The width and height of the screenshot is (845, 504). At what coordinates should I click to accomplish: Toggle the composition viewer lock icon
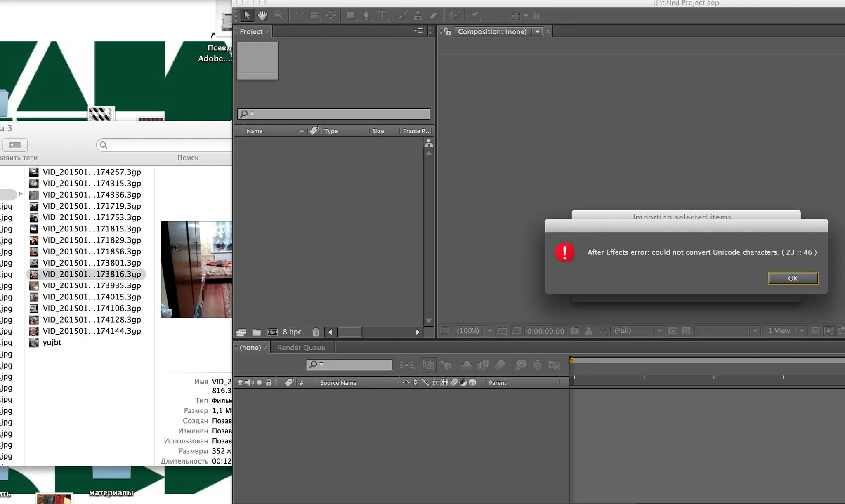tap(448, 32)
